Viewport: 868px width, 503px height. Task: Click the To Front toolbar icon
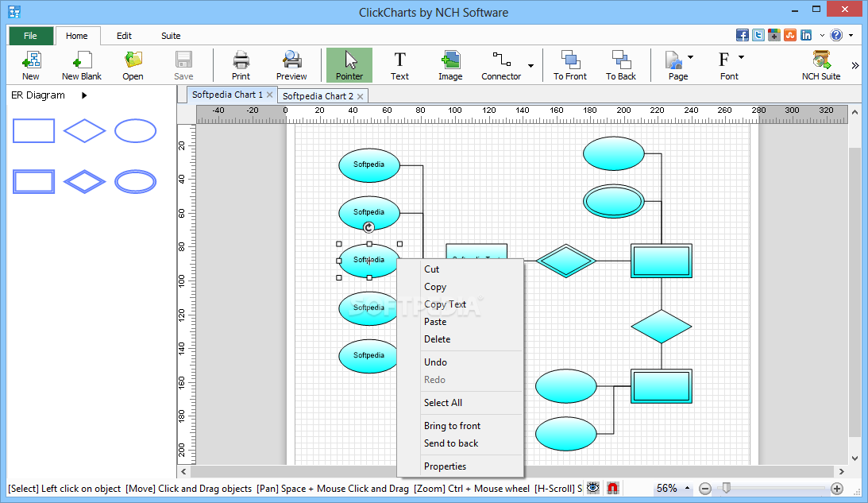pyautogui.click(x=570, y=65)
